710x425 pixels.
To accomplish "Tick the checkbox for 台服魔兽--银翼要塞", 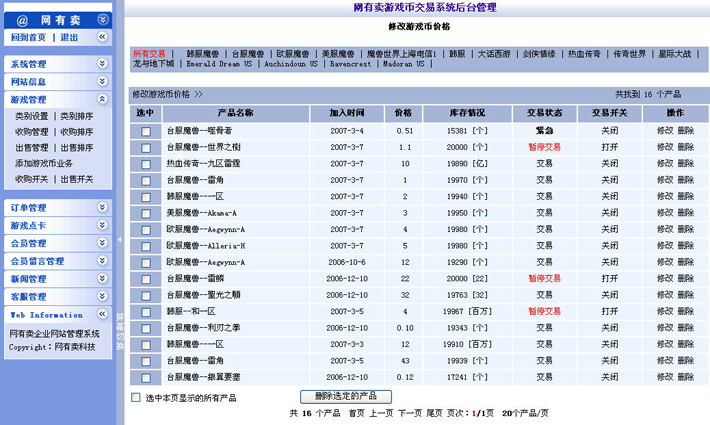I will click(x=146, y=378).
